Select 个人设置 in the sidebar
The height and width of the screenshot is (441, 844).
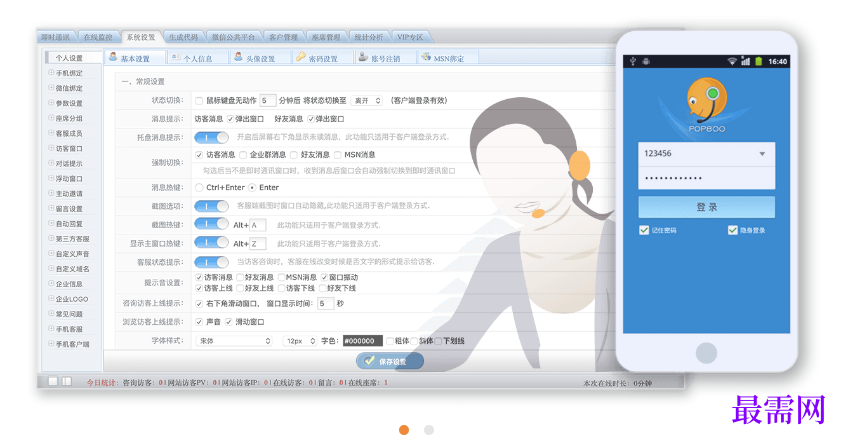point(73,58)
